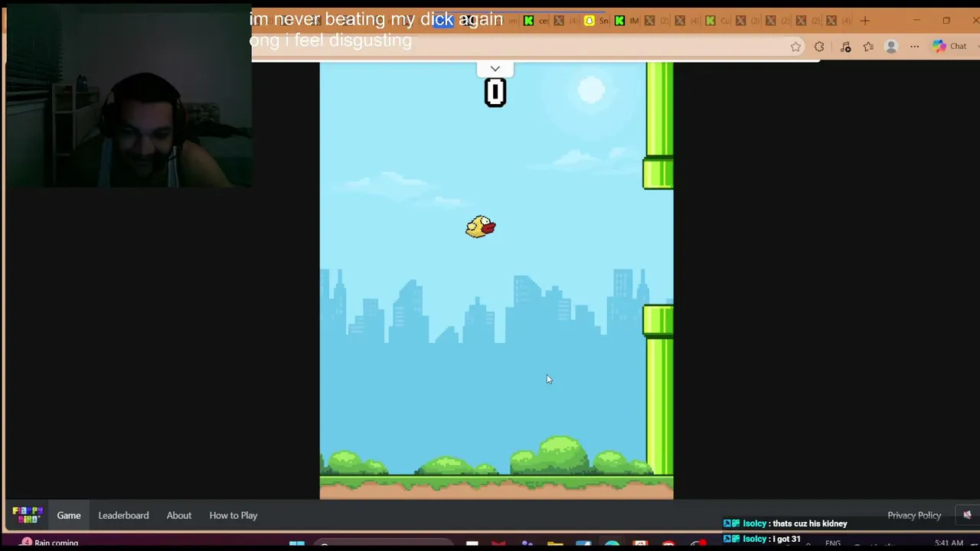The height and width of the screenshot is (551, 980).
Task: Click the yellow Flappy Bird character
Action: [481, 227]
